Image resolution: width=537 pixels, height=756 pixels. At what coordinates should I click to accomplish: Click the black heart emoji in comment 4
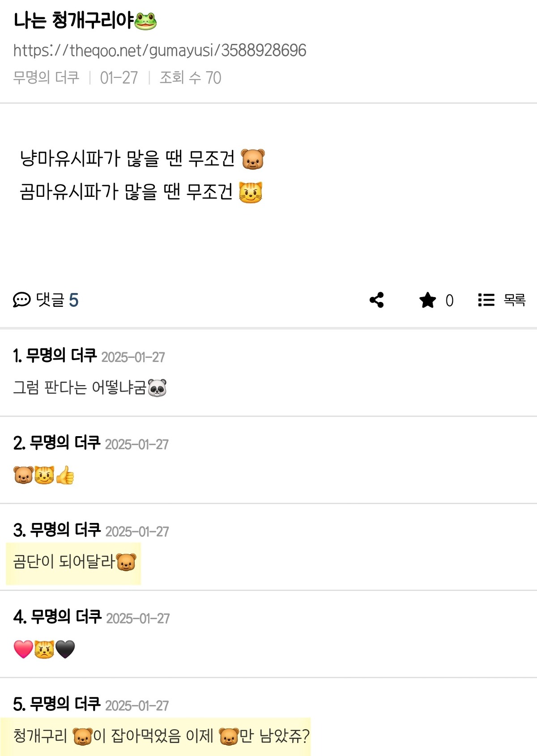[x=65, y=649]
